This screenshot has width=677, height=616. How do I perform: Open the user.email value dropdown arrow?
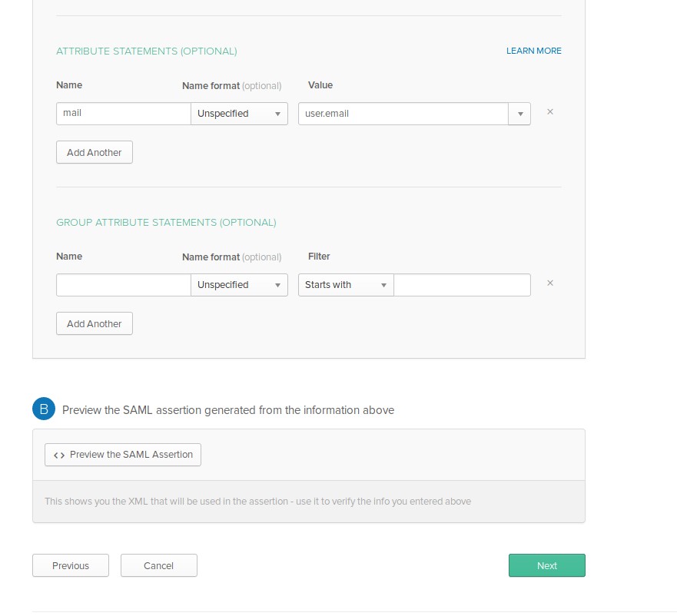coord(519,114)
